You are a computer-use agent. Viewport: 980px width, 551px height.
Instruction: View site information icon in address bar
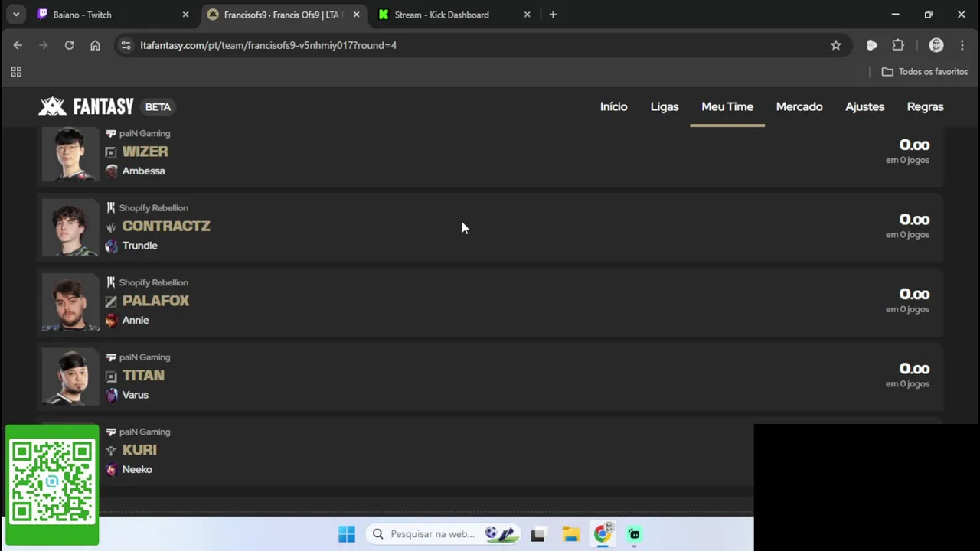pyautogui.click(x=126, y=45)
